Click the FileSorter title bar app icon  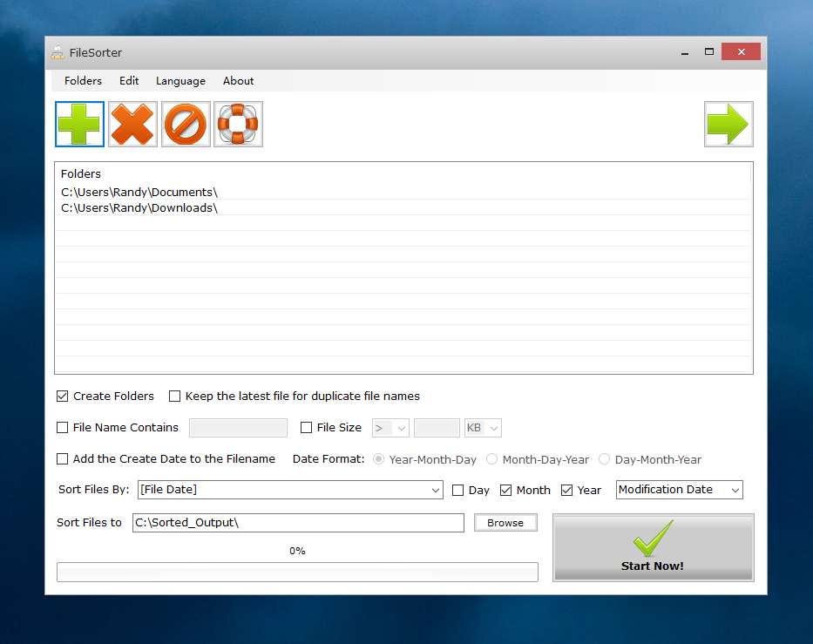[x=57, y=52]
